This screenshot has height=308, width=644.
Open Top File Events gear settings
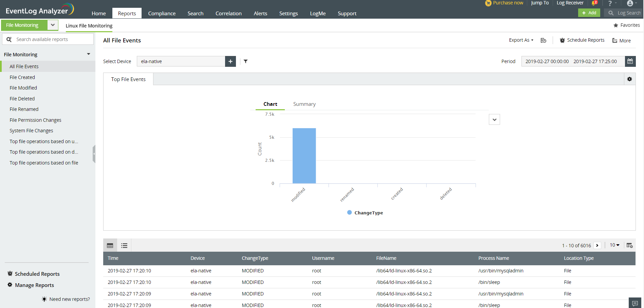point(630,79)
